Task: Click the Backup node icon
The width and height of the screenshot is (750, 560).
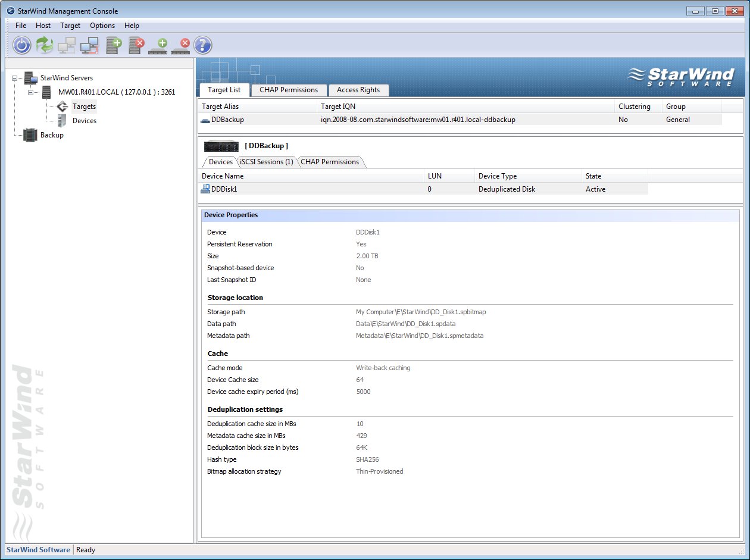Action: pos(30,135)
